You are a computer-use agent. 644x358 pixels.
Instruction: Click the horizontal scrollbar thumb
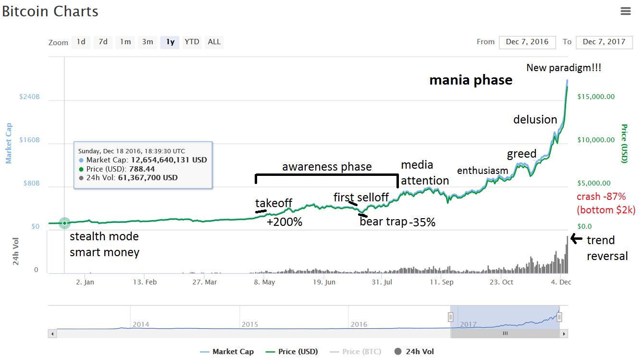coord(505,333)
